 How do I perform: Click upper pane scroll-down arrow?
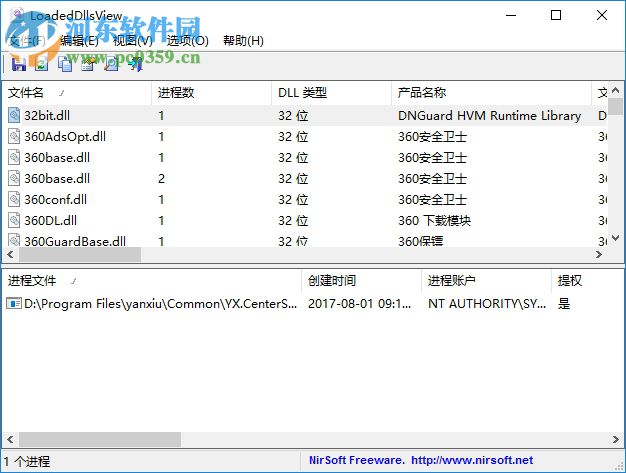(x=615, y=238)
